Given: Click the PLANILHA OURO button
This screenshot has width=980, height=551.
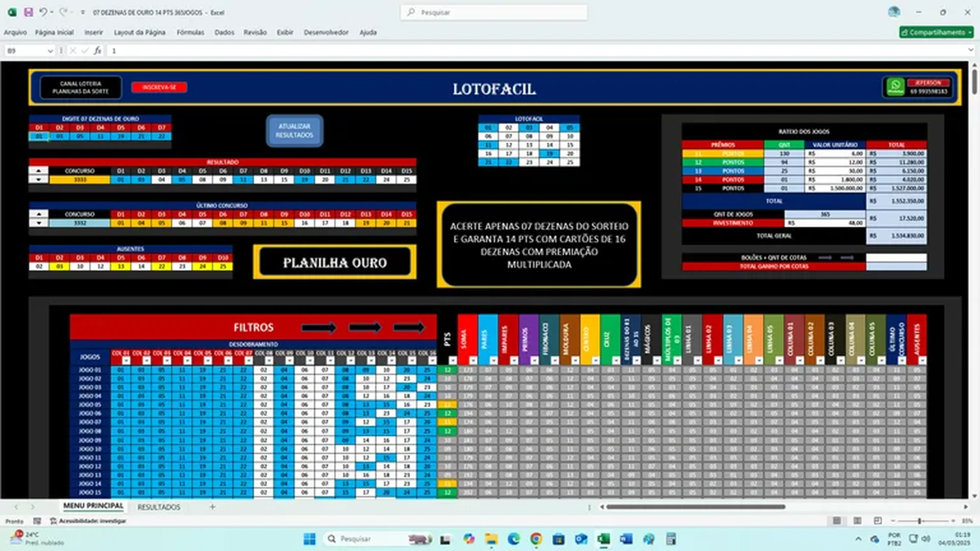Looking at the screenshot, I should pyautogui.click(x=335, y=262).
